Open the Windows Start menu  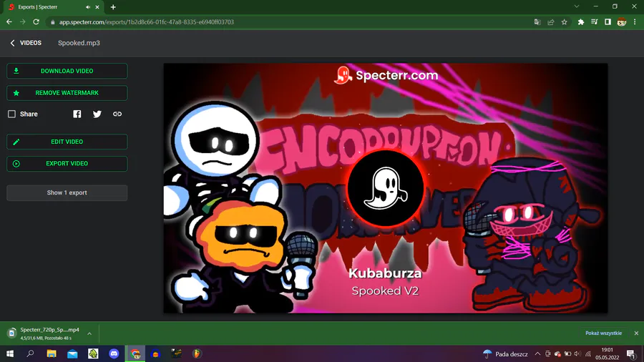10,354
